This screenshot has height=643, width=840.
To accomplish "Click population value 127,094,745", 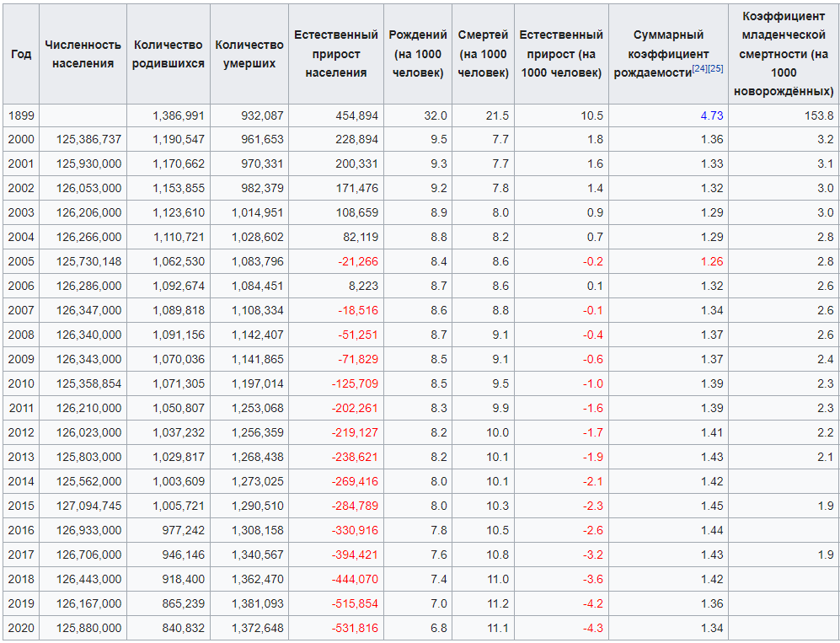I will 89,506.
